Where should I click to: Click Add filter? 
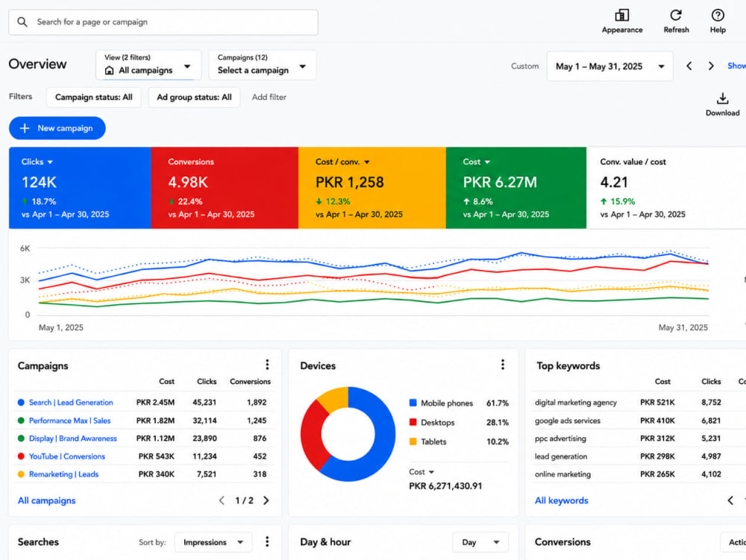tap(269, 97)
